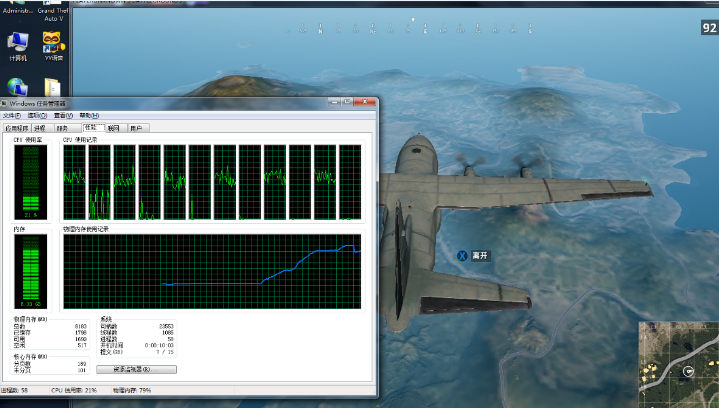
Task: Click the 未分页 kernel memory row
Action: tap(50, 370)
